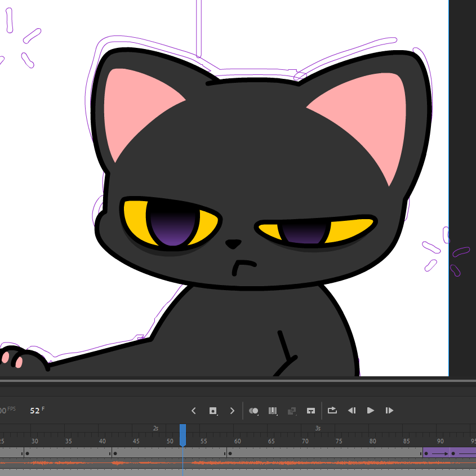Step forward one frame

coord(389,411)
